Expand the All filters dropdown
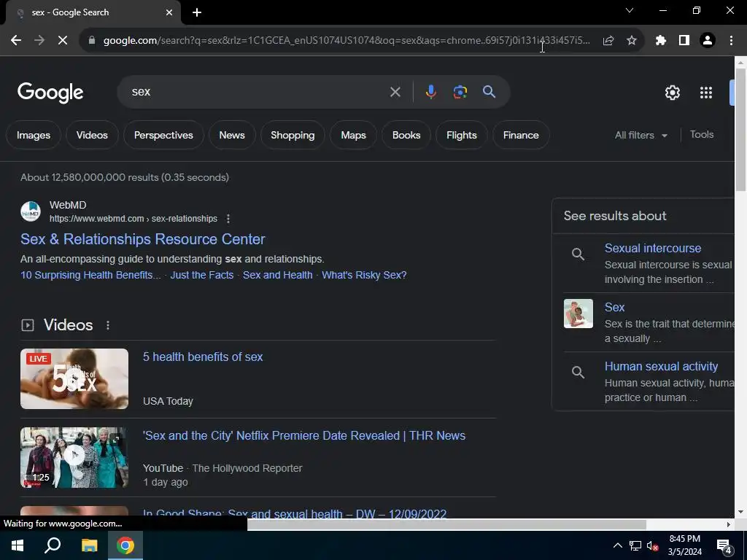Screen dimensions: 747x560 (640, 135)
